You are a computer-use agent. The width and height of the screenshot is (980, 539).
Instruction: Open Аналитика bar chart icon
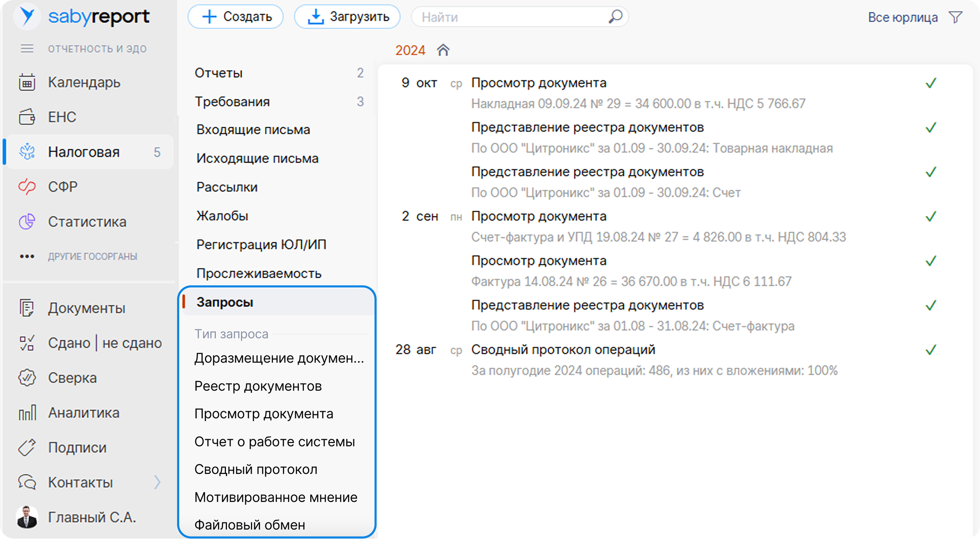coord(27,413)
